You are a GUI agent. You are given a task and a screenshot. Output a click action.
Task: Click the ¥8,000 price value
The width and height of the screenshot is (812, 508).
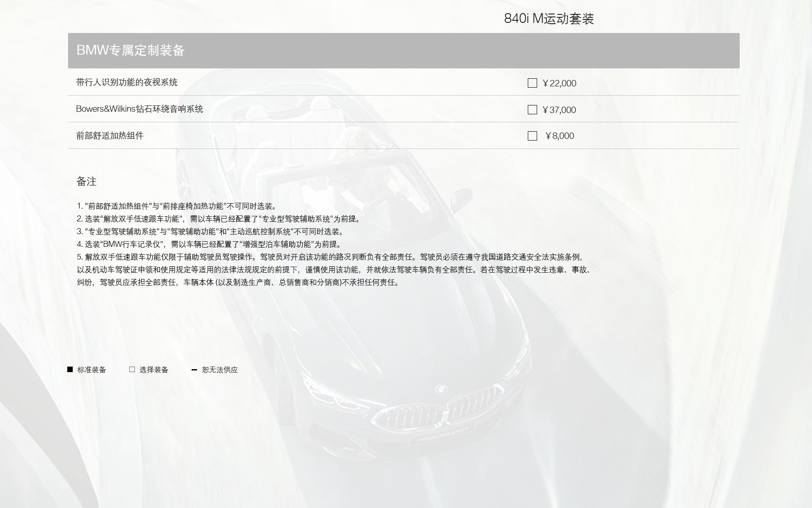559,136
